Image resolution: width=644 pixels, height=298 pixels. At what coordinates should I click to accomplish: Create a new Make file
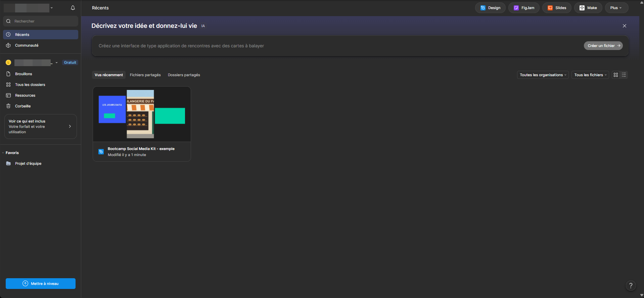588,8
